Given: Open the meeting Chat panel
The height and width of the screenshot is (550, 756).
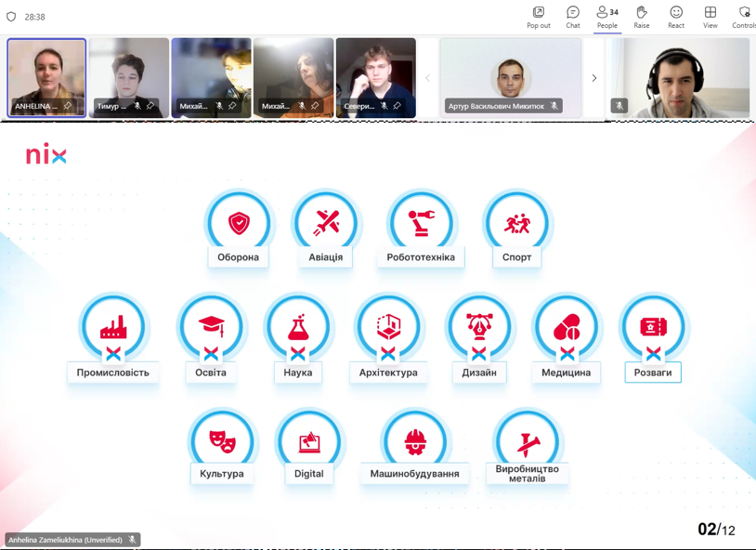Looking at the screenshot, I should [x=572, y=16].
